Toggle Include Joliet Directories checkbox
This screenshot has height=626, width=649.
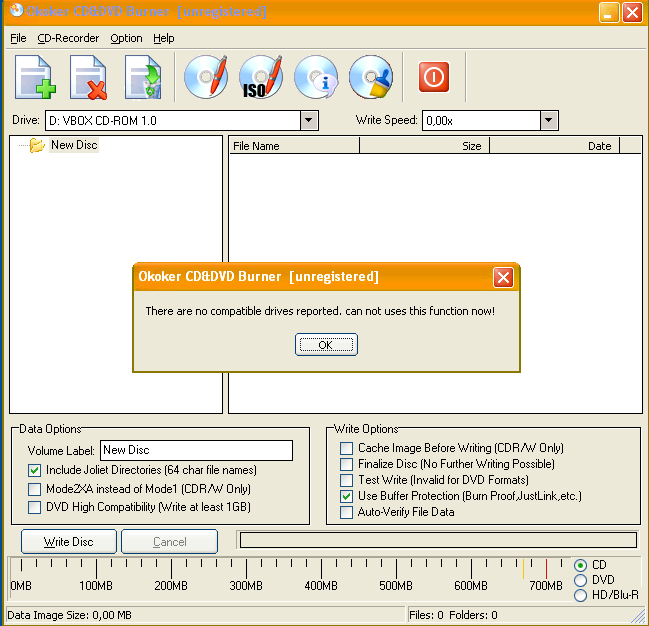pos(34,470)
